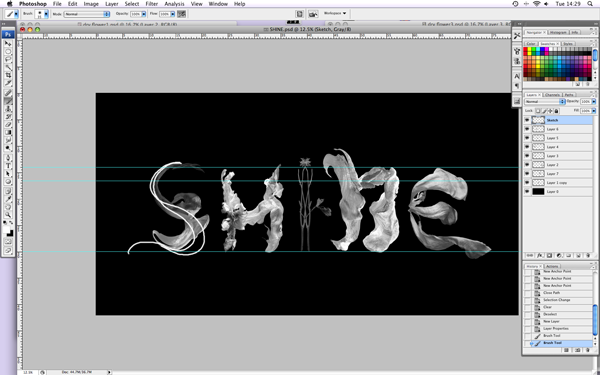Hide Layer 4 using its eye icon

pyautogui.click(x=527, y=147)
